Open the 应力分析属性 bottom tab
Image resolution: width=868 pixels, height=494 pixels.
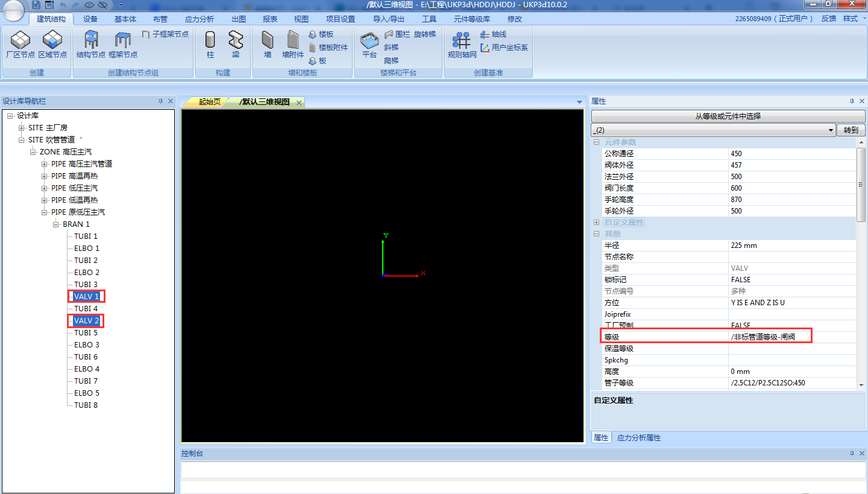638,438
